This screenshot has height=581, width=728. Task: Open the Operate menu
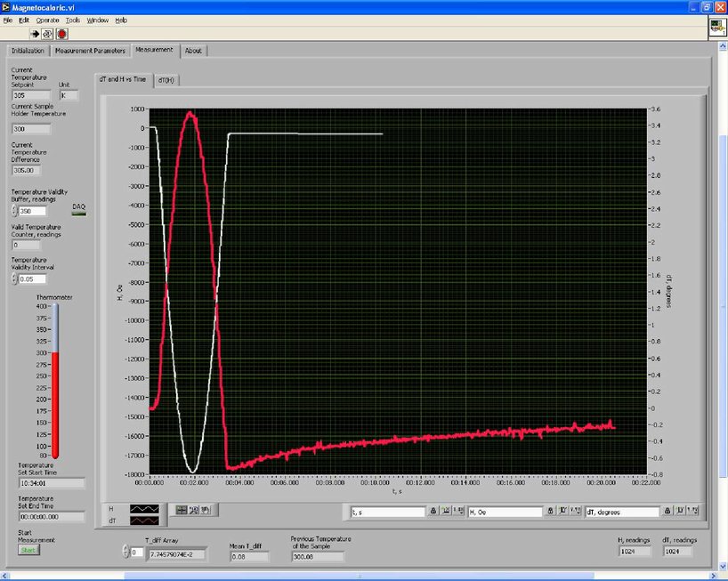(47, 20)
